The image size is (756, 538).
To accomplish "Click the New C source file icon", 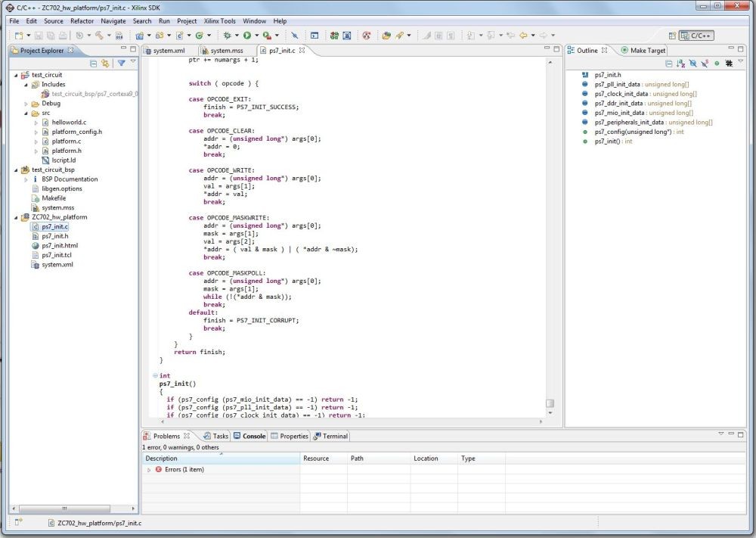I will point(179,36).
